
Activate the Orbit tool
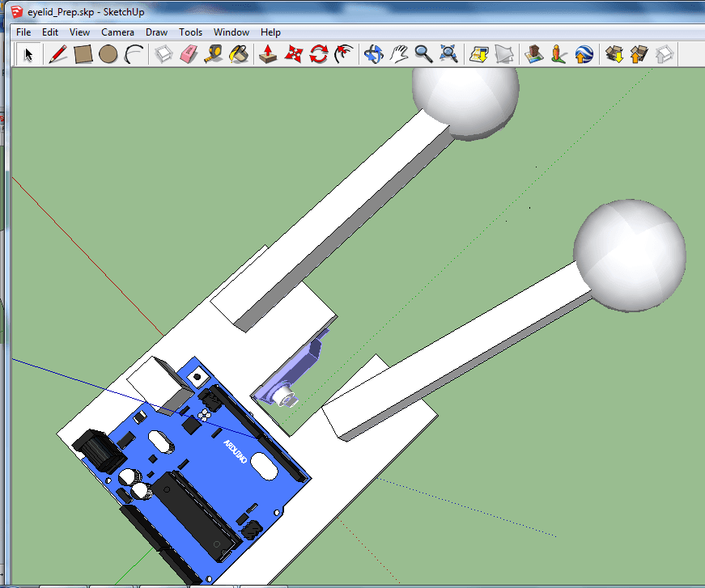372,53
